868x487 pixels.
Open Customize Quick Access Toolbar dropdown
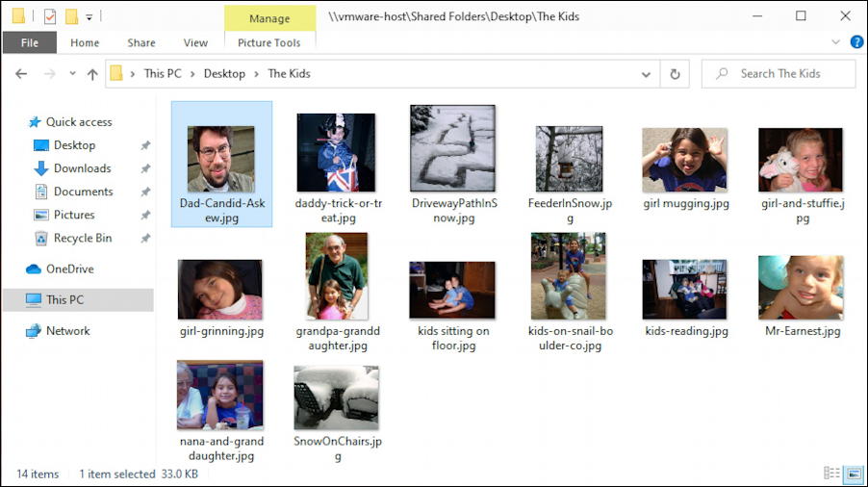89,16
